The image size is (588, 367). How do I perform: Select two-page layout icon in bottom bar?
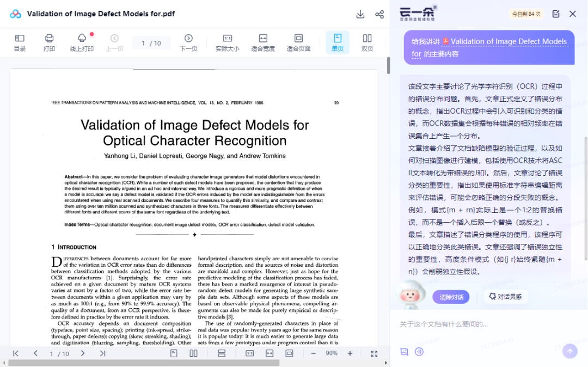193,353
